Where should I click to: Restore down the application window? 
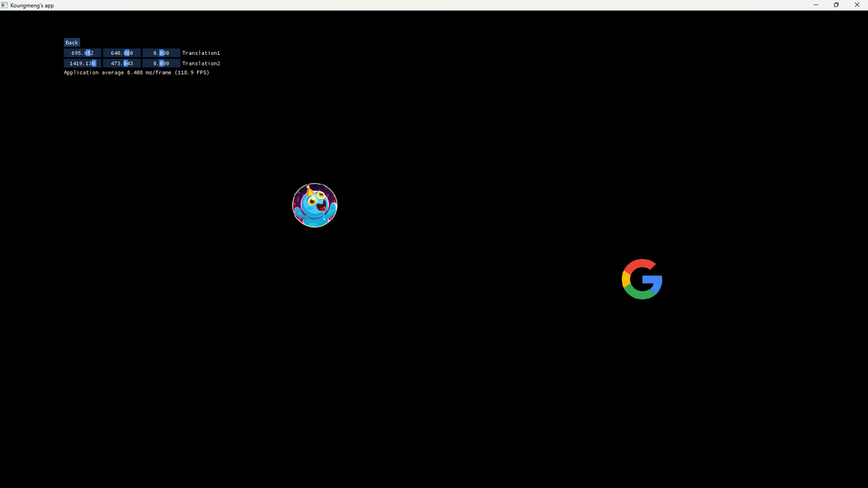tap(836, 5)
